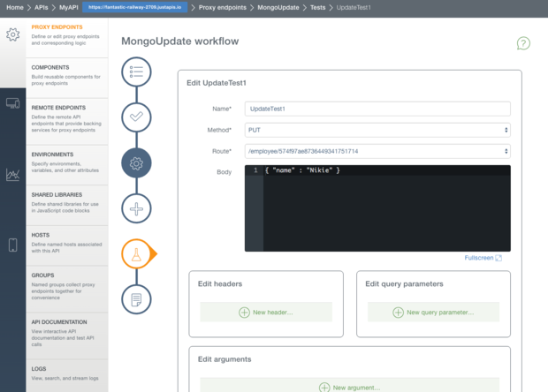Open Shared Libraries section in sidebar
The height and width of the screenshot is (392, 548).
tap(67, 205)
